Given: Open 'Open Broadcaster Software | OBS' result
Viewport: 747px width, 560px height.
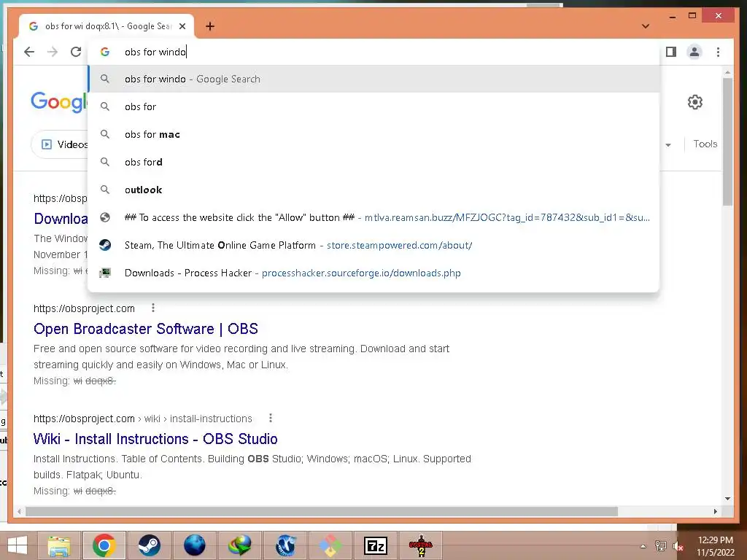Looking at the screenshot, I should pyautogui.click(x=146, y=329).
